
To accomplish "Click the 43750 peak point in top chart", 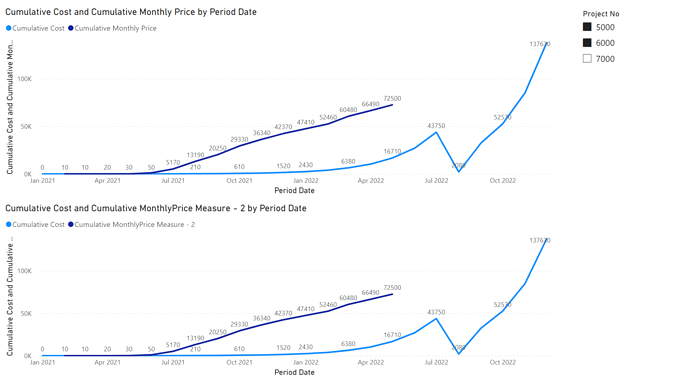I will point(437,133).
